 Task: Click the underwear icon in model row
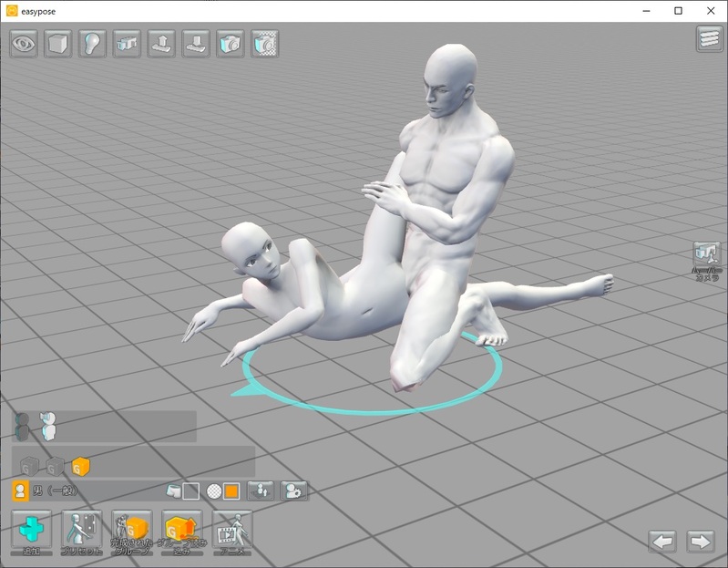click(173, 491)
